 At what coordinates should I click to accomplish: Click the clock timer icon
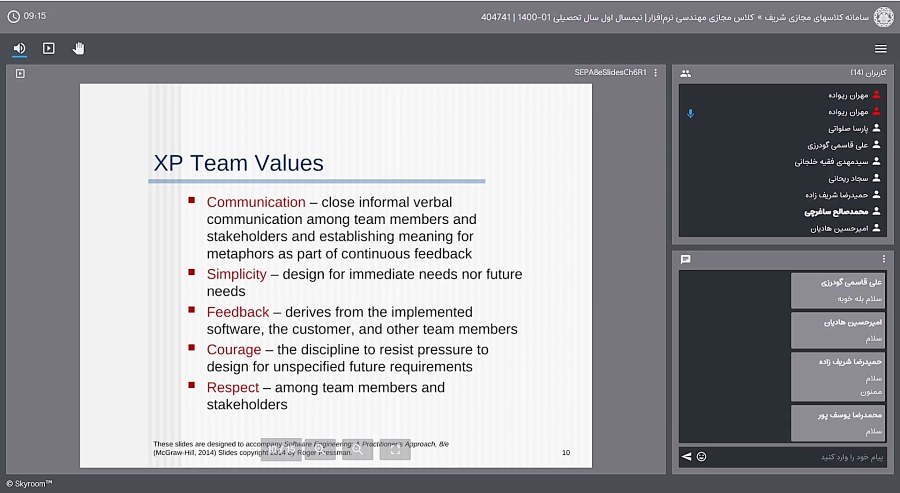pos(13,16)
